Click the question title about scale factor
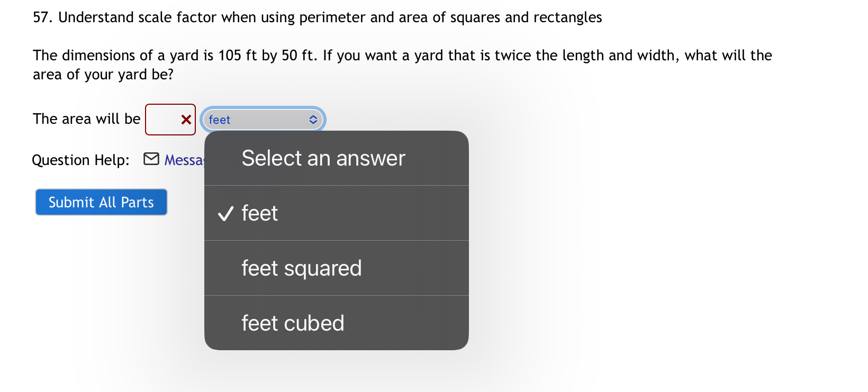The width and height of the screenshot is (868, 392). [317, 17]
